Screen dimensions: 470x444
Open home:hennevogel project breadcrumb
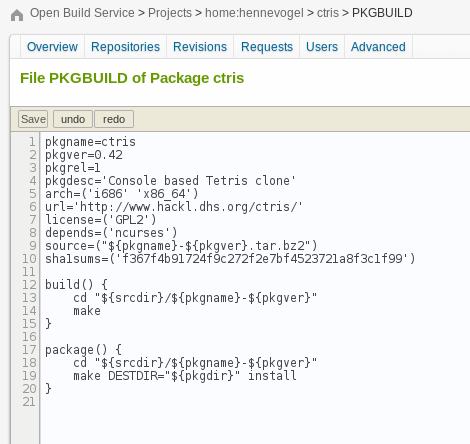(x=254, y=13)
